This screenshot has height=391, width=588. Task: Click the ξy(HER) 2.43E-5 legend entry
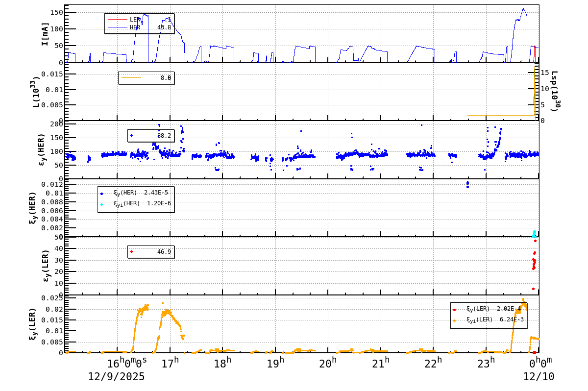click(135, 193)
